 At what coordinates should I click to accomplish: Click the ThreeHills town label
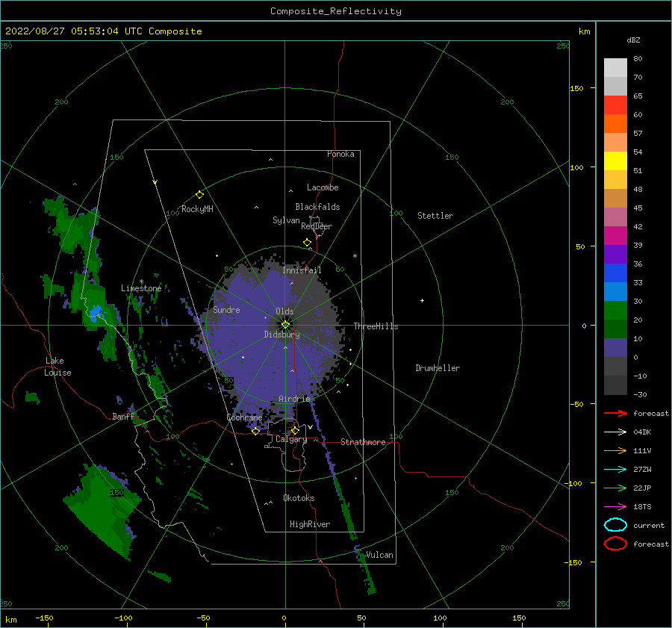[376, 326]
